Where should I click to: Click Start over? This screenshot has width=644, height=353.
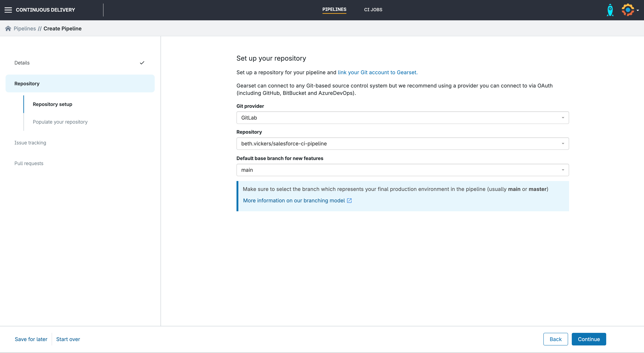coord(68,339)
